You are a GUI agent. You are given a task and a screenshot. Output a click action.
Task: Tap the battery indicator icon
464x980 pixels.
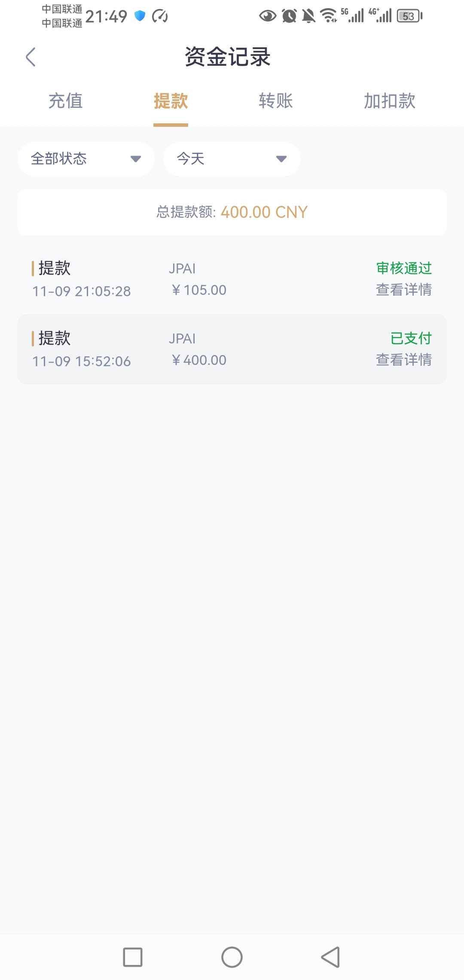[x=409, y=16]
